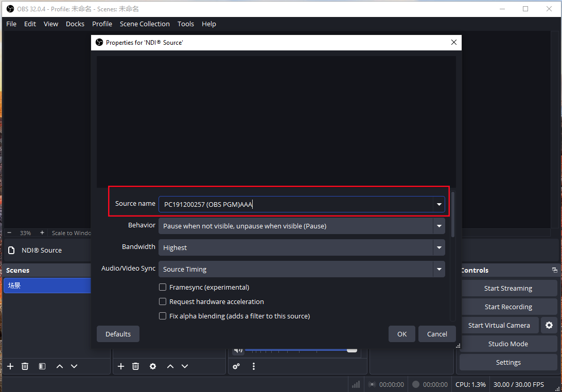Add a new scene with plus icon
This screenshot has width=562, height=392.
(10, 366)
